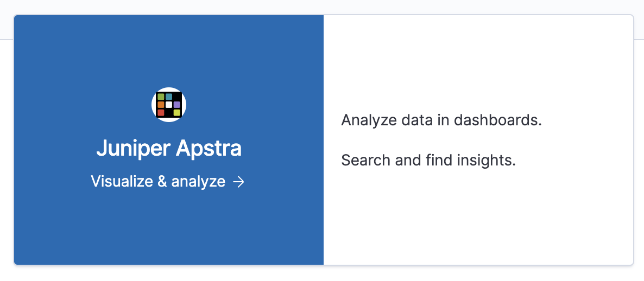Click the orange square in the Apstra logo
The height and width of the screenshot is (281, 644).
click(x=161, y=104)
